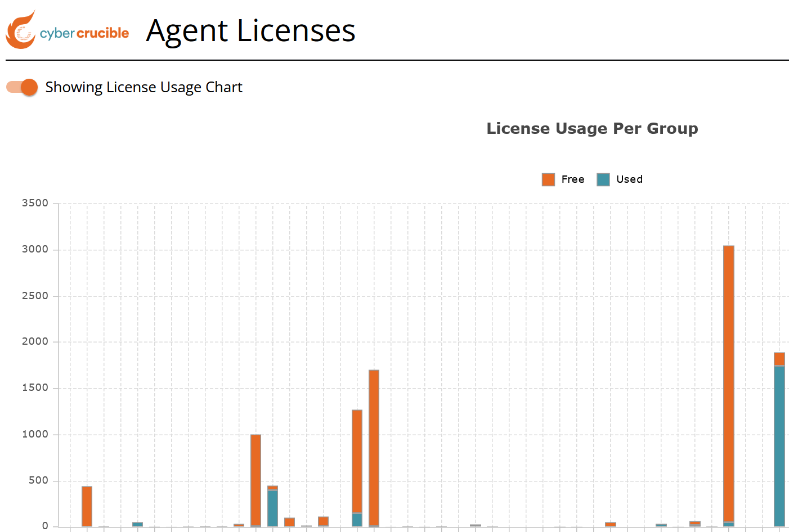The image size is (789, 532).
Task: Click the Cyber Crucible flame logo icon
Action: pos(21,30)
